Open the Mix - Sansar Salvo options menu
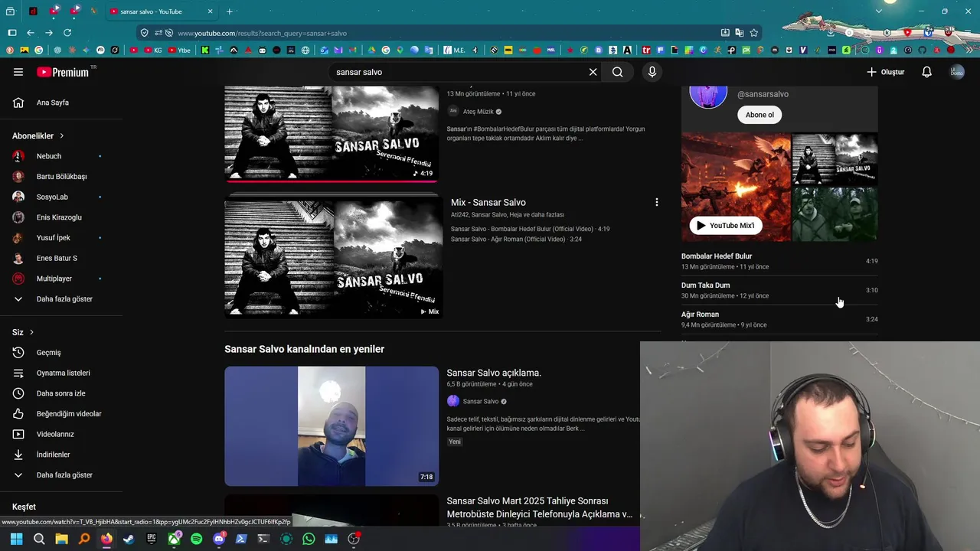Viewport: 980px width, 551px height. 656,202
